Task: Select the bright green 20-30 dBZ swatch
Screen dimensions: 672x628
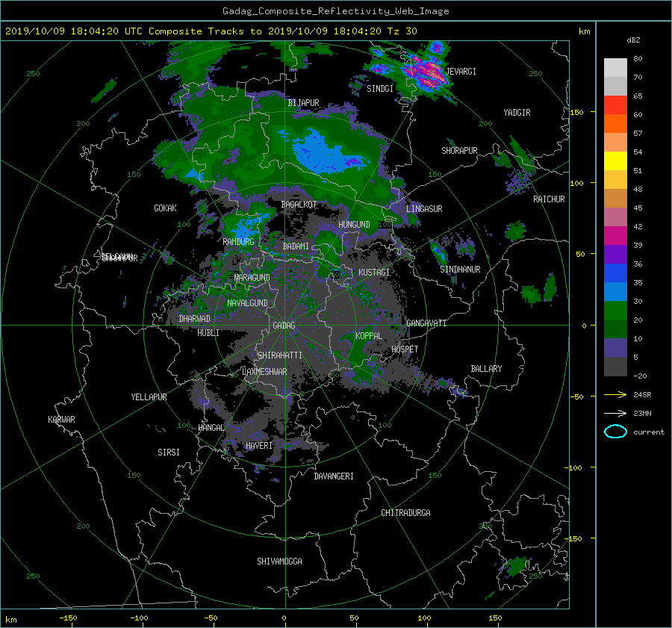Action: tap(615, 311)
